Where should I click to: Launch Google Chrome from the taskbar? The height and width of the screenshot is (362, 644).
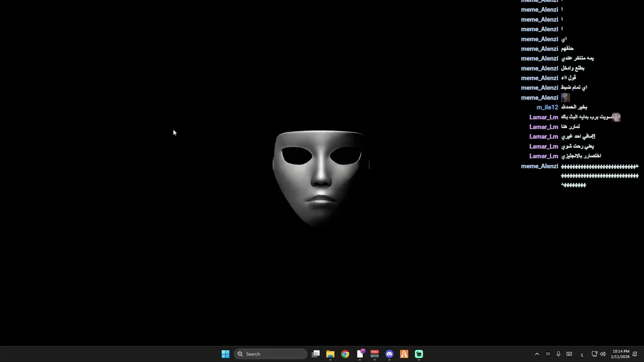point(345,354)
